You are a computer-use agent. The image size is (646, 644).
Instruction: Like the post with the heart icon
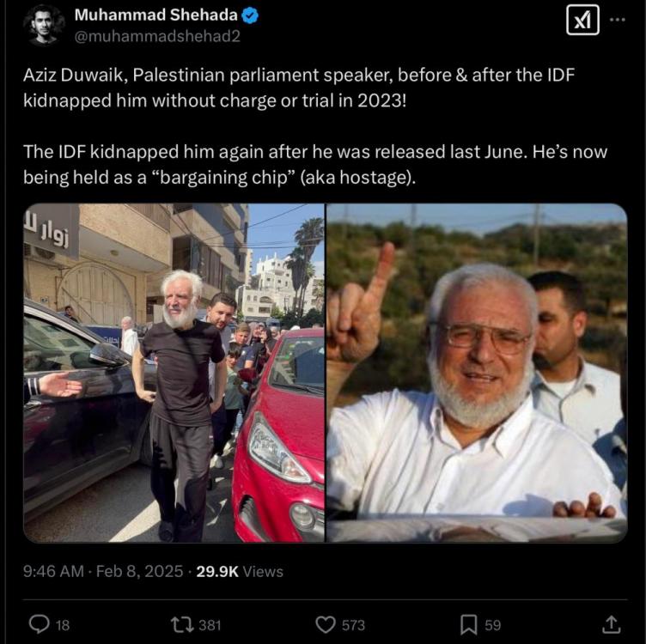coord(326,624)
